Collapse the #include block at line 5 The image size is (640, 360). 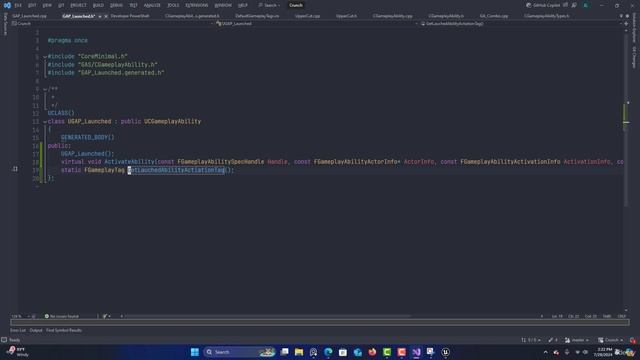pyautogui.click(x=45, y=57)
